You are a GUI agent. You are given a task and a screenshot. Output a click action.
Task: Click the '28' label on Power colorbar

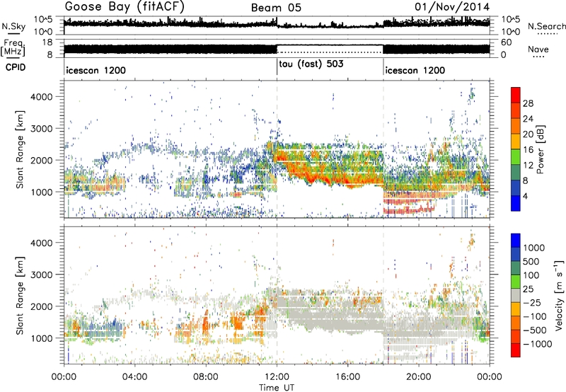528,103
